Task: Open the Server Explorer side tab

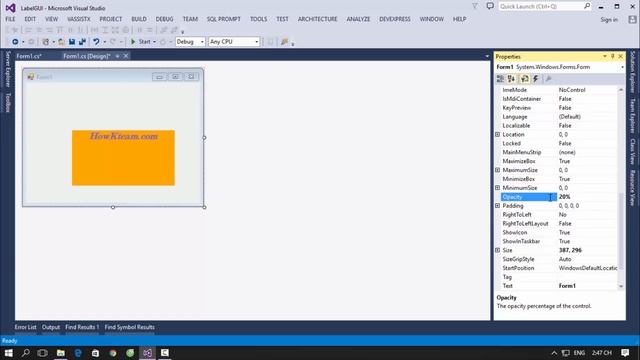Action: [x=7, y=69]
